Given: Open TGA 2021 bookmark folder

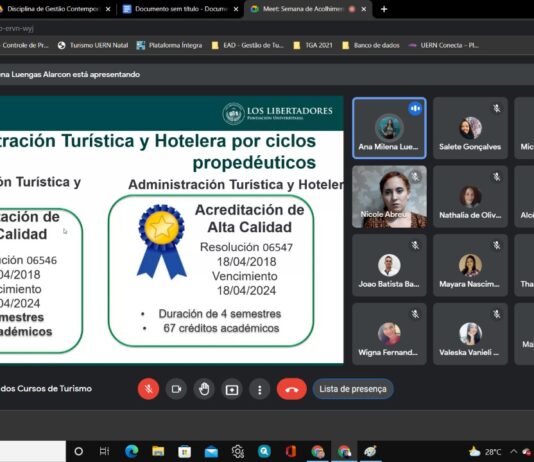Looking at the screenshot, I should pyautogui.click(x=313, y=45).
